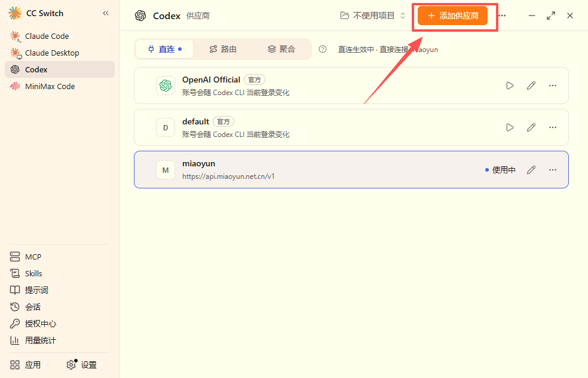The image size is (588, 378).
Task: Click the CC Switch logo icon
Action: click(15, 13)
